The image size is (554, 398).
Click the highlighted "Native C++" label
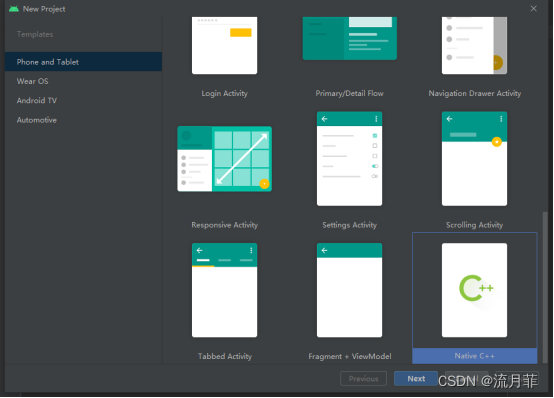click(x=475, y=356)
